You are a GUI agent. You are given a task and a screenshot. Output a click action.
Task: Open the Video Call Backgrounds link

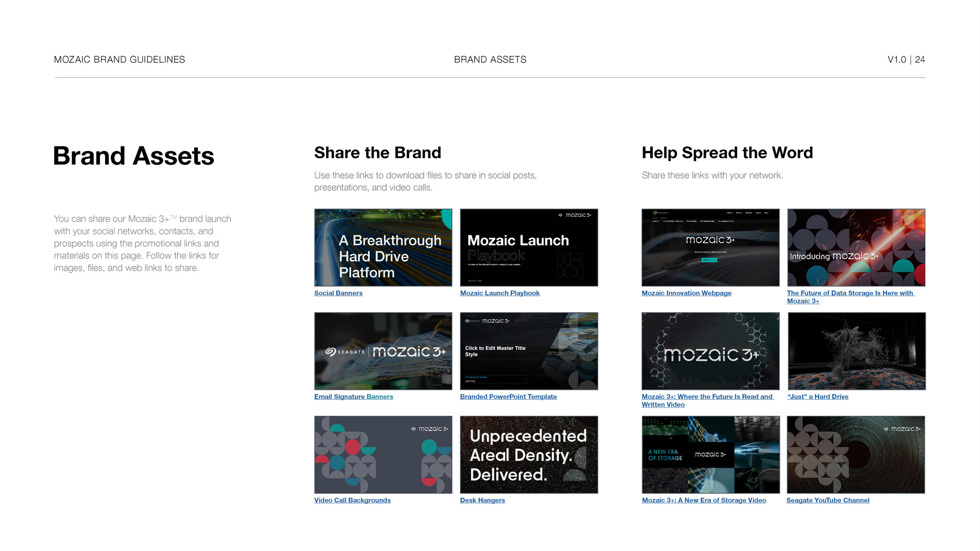coord(352,500)
